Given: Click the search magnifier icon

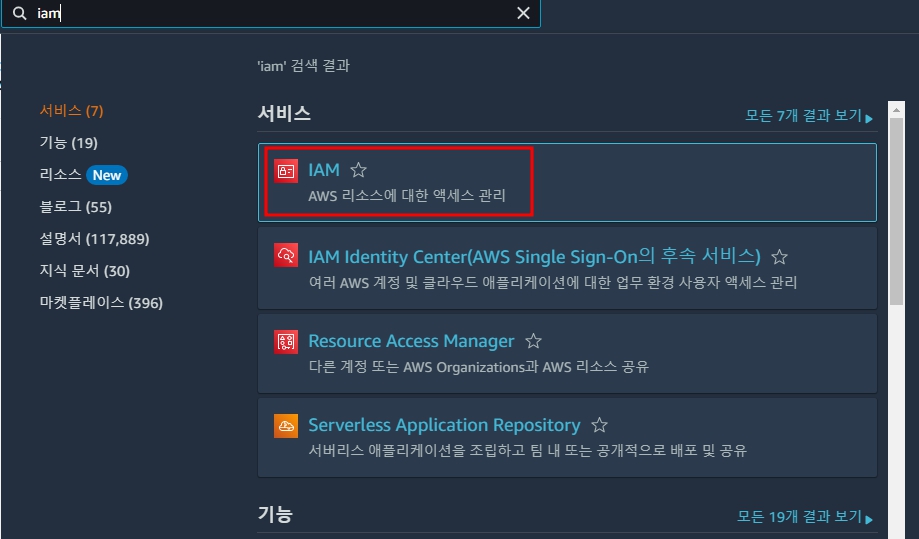Looking at the screenshot, I should coord(19,13).
